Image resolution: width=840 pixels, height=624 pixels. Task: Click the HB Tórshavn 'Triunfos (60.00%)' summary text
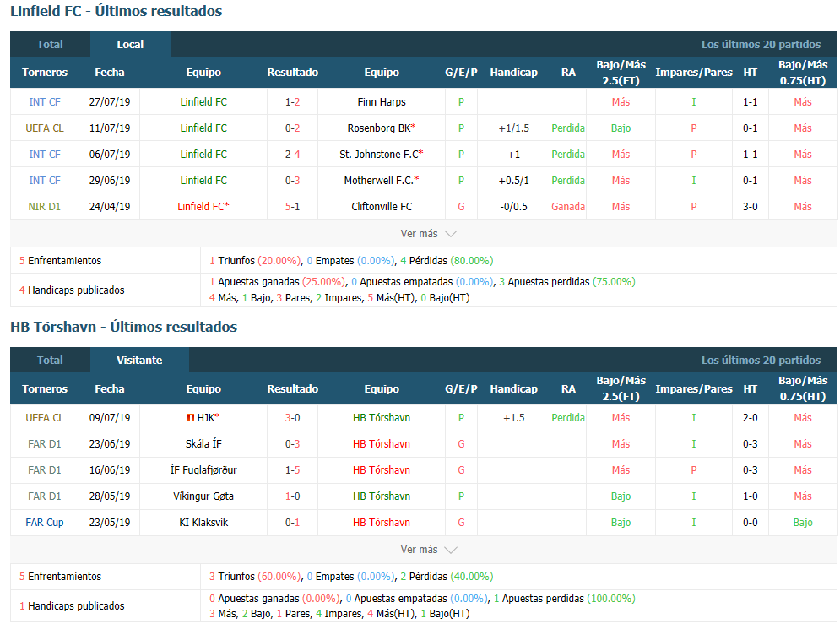tap(255, 577)
